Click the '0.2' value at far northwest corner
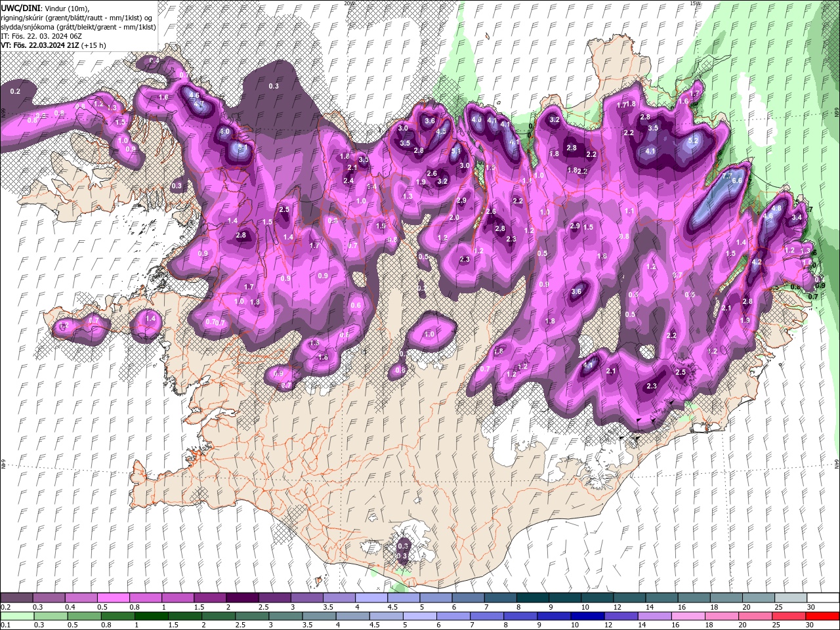 coord(15,91)
